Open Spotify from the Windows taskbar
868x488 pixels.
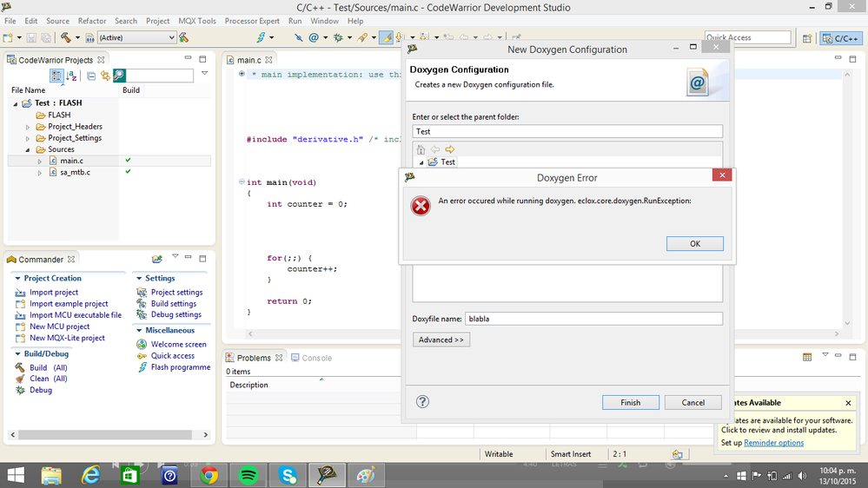click(248, 475)
